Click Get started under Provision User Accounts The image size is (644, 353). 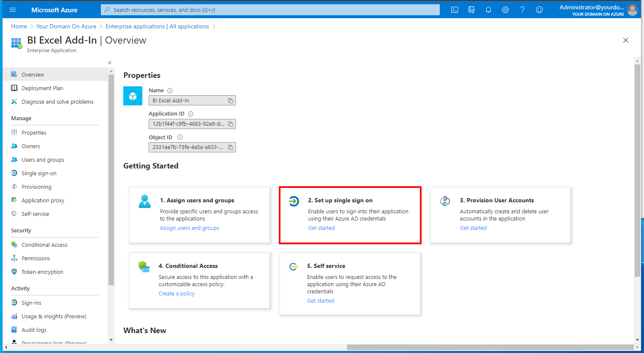click(x=473, y=228)
